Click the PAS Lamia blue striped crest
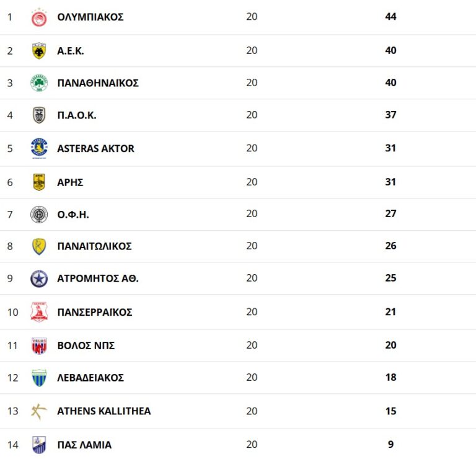This screenshot has width=476, height=459. 39,444
